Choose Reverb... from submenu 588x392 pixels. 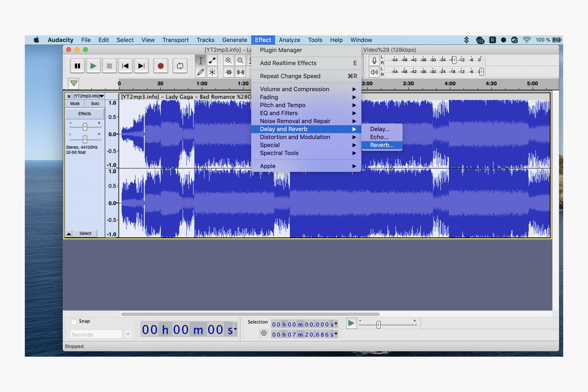click(x=382, y=145)
